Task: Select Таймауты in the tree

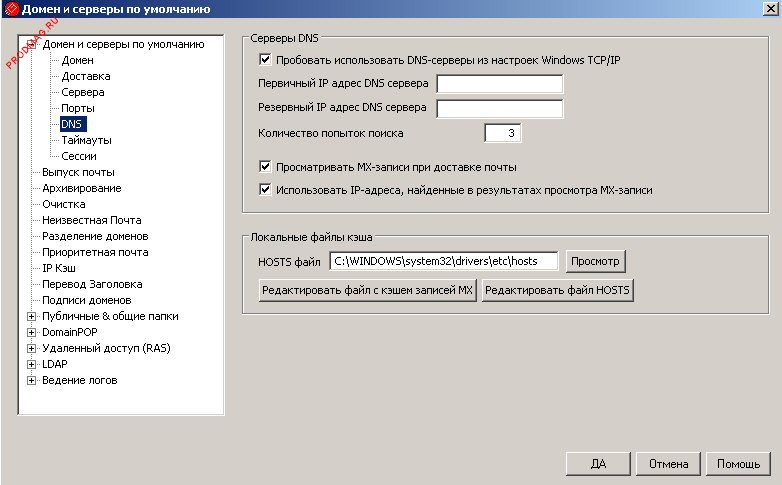Action: 86,140
